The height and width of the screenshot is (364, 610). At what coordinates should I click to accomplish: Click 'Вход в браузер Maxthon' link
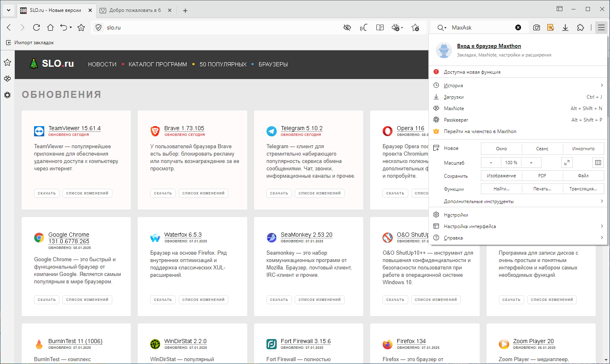click(489, 46)
